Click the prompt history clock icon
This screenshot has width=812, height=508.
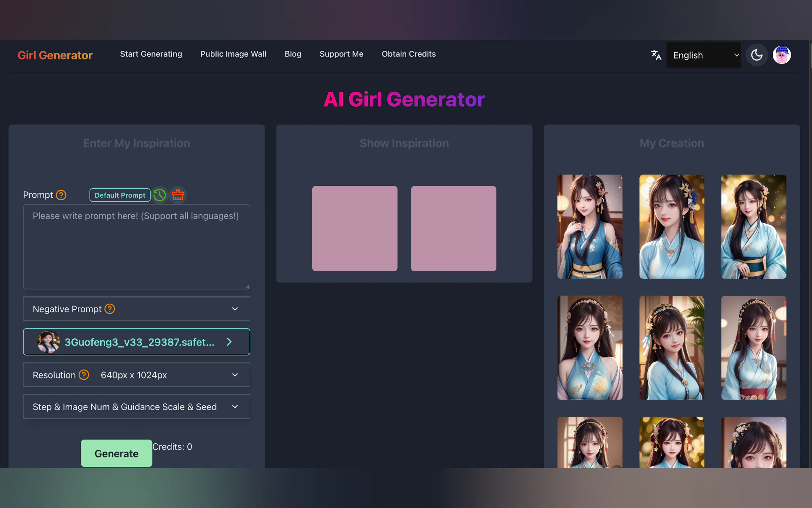(160, 195)
